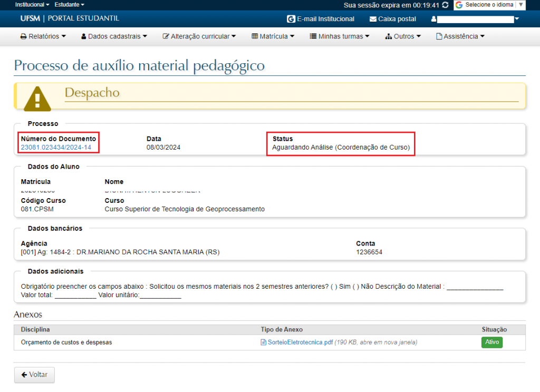This screenshot has width=540, height=392.
Task: Click the Google translate language icon
Action: tap(459, 5)
